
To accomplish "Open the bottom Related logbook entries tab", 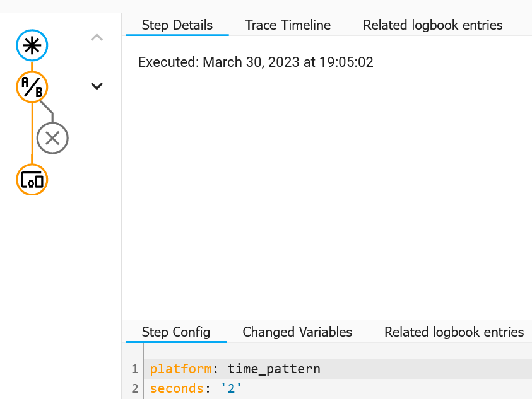I will [x=454, y=332].
